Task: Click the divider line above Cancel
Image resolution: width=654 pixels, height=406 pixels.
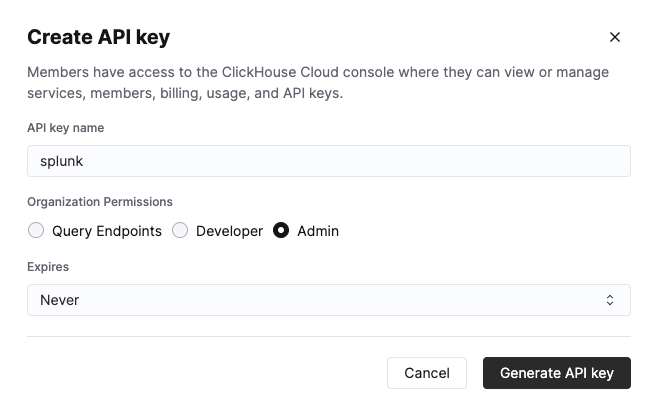Action: (328, 337)
